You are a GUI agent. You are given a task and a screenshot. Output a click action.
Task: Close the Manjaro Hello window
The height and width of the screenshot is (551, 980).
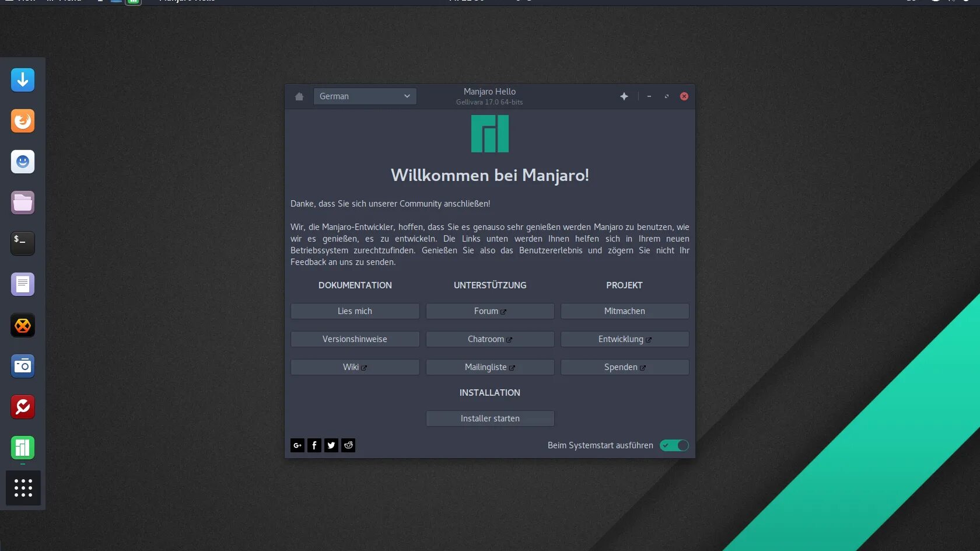point(684,96)
